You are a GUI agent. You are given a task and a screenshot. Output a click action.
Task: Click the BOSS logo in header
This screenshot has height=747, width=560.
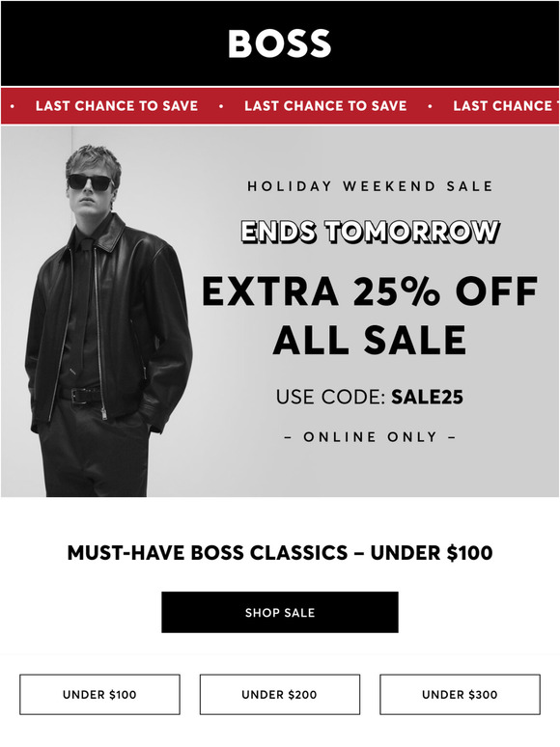pyautogui.click(x=279, y=43)
